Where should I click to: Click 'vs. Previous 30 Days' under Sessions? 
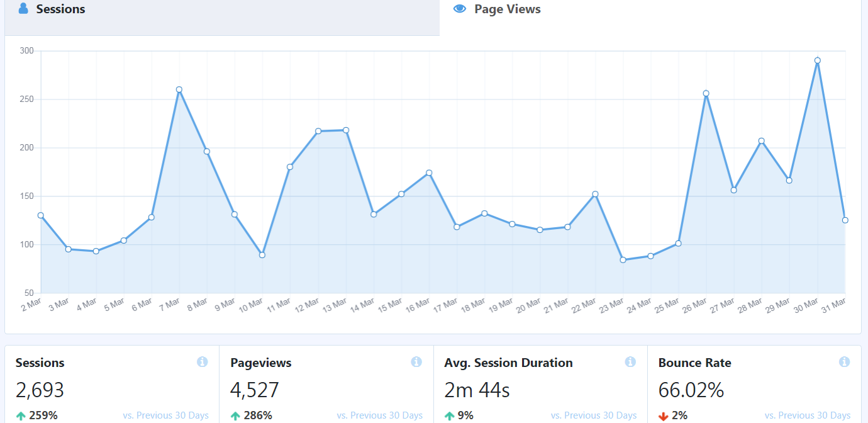pos(165,415)
